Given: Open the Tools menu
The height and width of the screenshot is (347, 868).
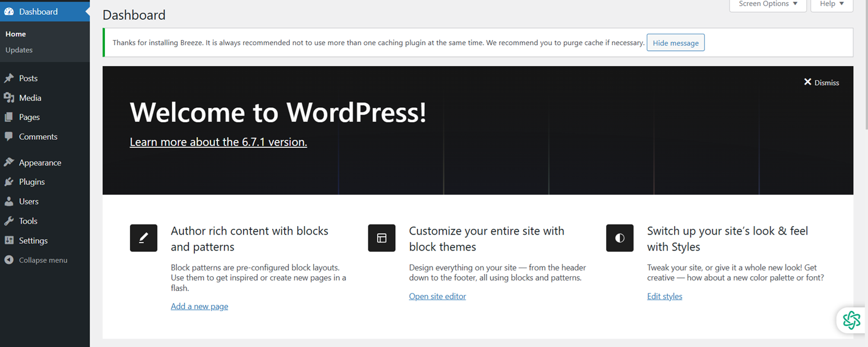Looking at the screenshot, I should tap(28, 221).
